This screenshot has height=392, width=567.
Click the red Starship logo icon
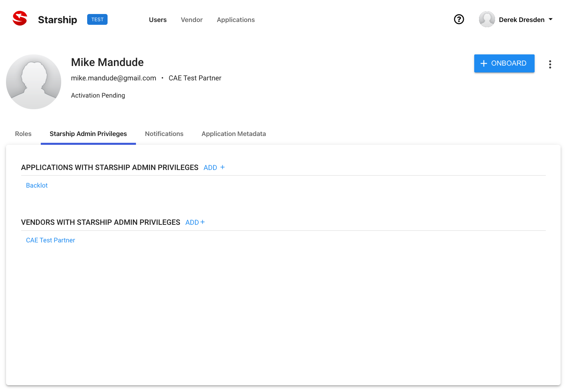point(20,18)
